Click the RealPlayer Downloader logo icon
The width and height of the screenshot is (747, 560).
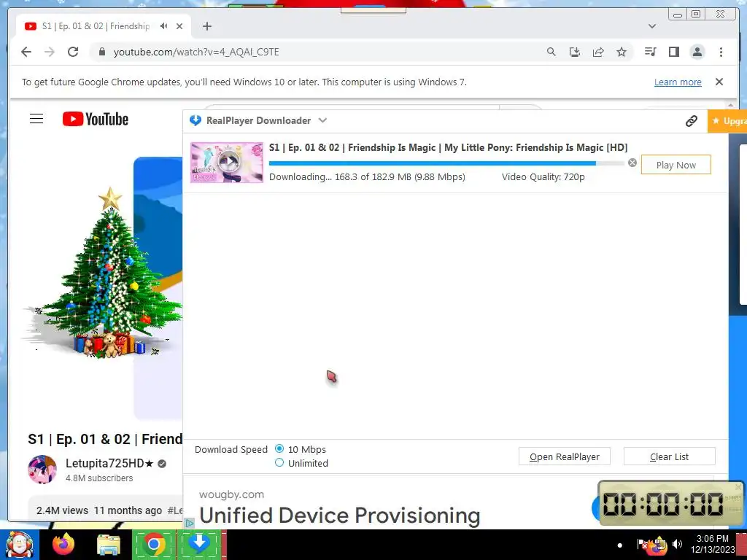[196, 120]
